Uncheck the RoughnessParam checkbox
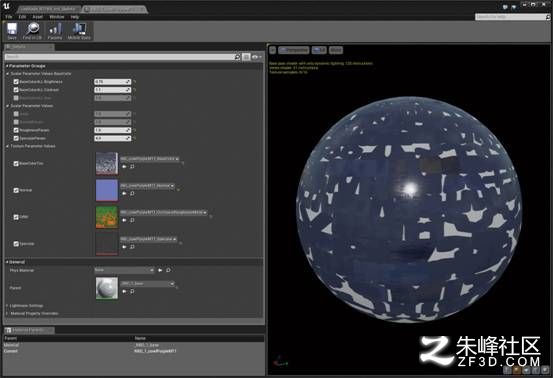This screenshot has width=553, height=378. tap(16, 130)
